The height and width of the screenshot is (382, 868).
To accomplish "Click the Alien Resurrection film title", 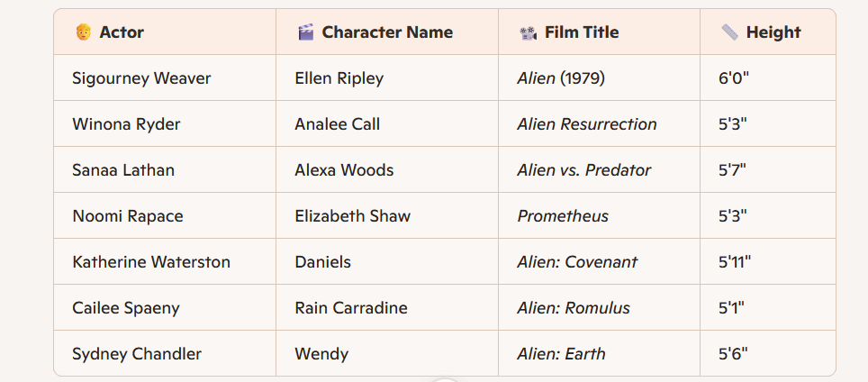I will tap(587, 124).
